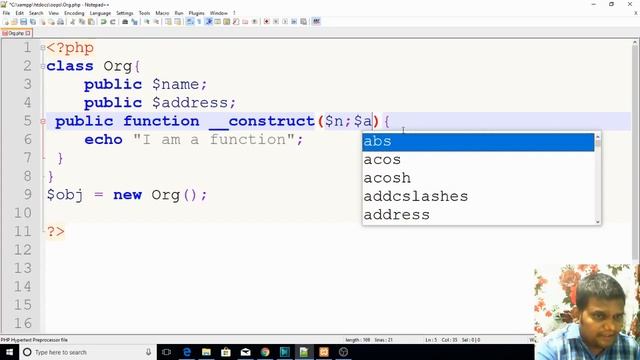Screen dimensions: 640x360
Task: Click the line number 10 in the margin
Action: [x=23, y=213]
